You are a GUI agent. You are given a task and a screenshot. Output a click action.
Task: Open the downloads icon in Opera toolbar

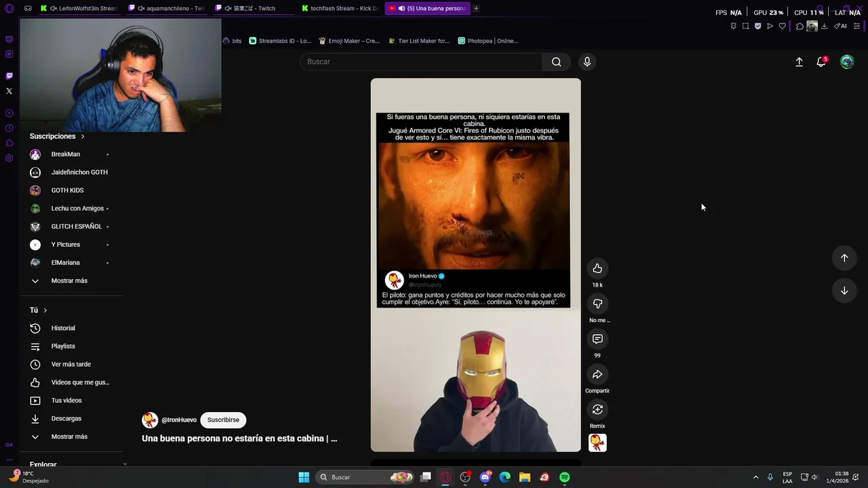[x=824, y=26]
